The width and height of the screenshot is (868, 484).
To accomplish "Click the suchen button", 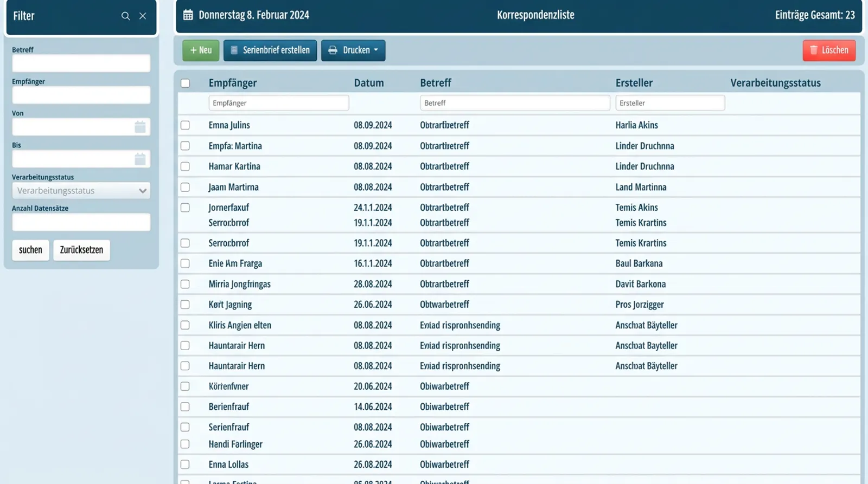I will [30, 250].
